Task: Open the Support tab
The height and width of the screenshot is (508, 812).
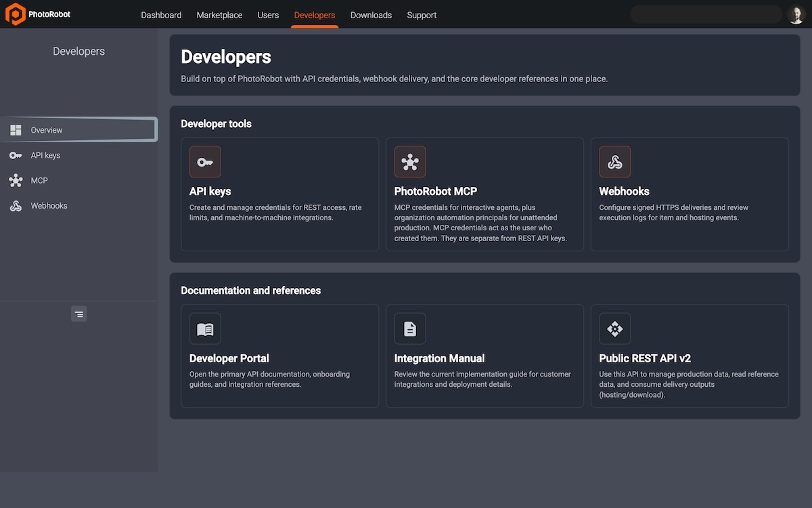Action: [422, 15]
